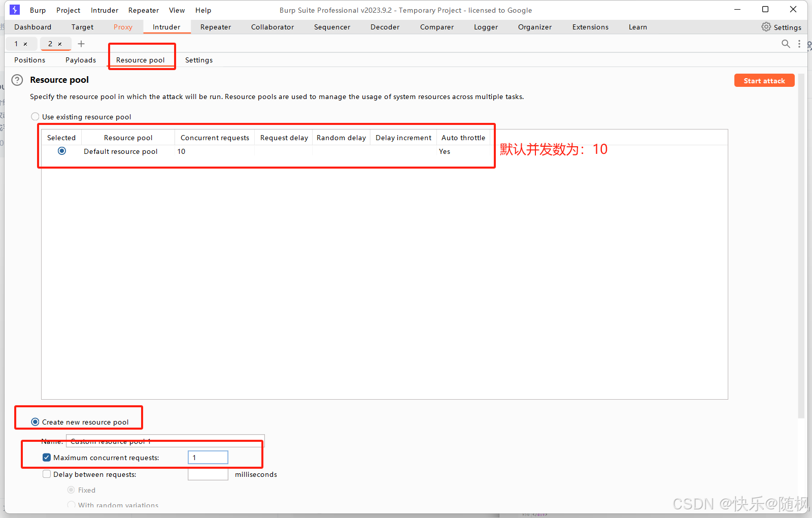812x518 pixels.
Task: Click the 'Default resource pool' table cell
Action: coord(121,151)
